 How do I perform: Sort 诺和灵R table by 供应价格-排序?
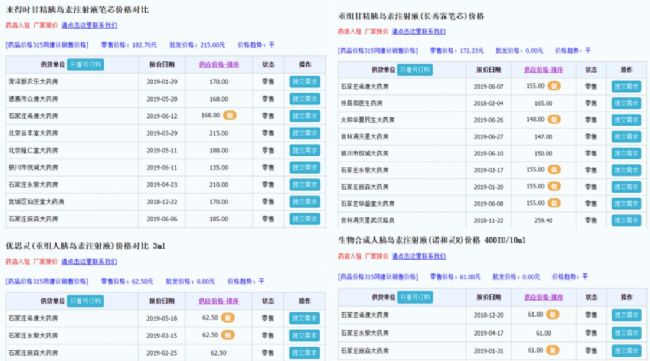pos(543,297)
